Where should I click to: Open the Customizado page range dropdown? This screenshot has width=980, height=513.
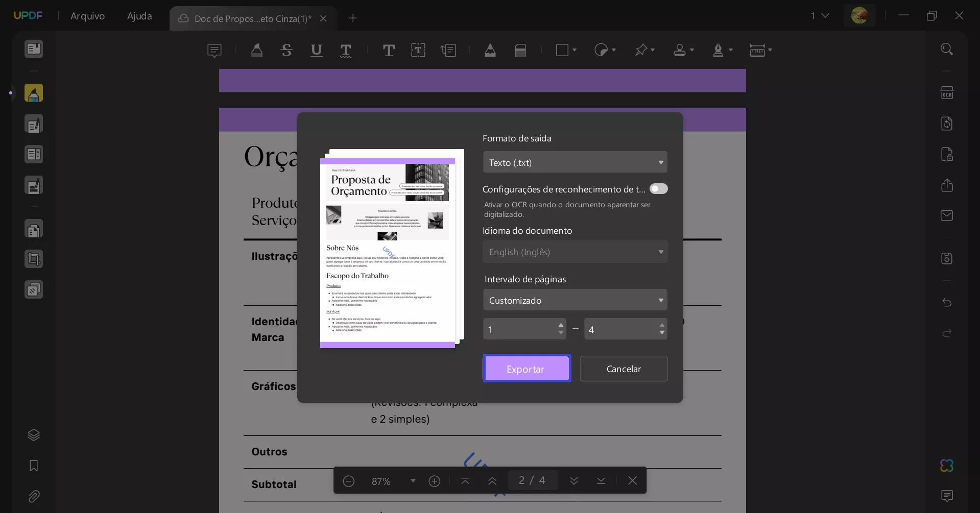coord(575,300)
